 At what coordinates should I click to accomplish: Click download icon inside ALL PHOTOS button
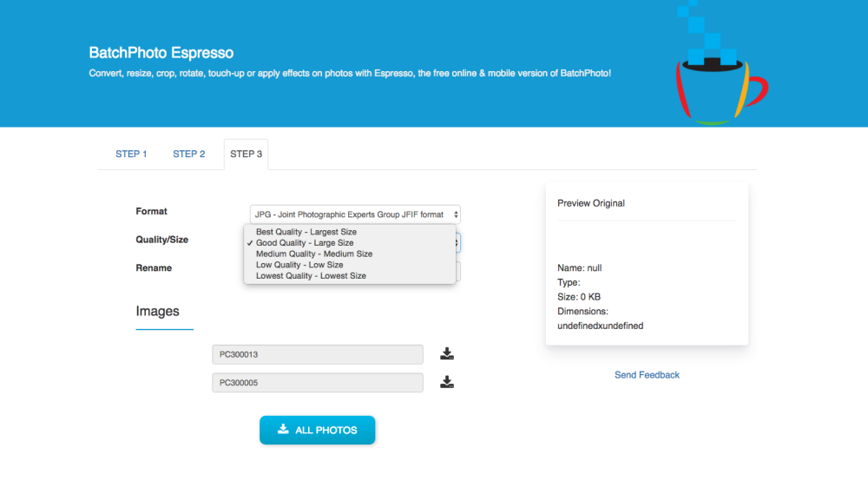coord(283,429)
